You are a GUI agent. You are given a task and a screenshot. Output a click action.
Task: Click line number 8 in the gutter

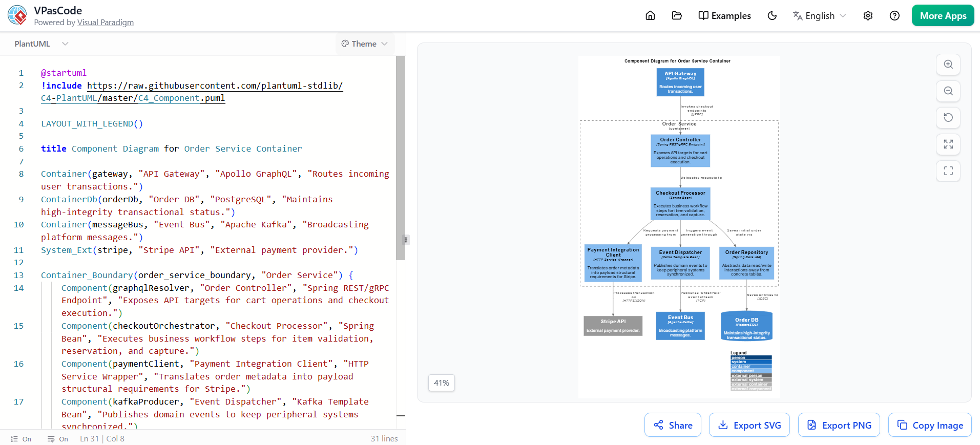(x=21, y=174)
